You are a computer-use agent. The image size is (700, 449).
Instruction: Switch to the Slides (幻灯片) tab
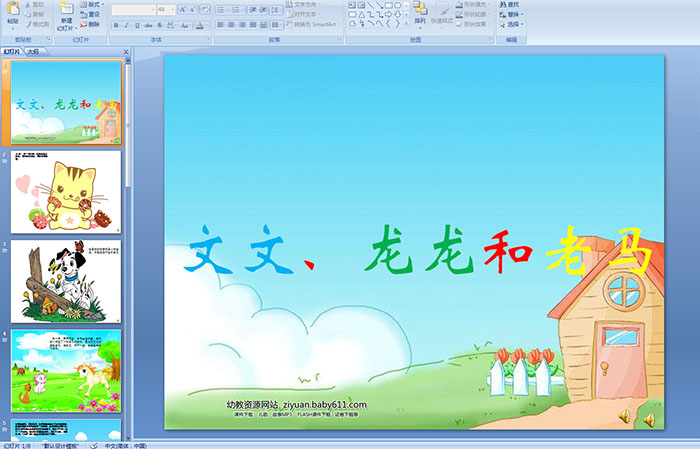coord(12,51)
